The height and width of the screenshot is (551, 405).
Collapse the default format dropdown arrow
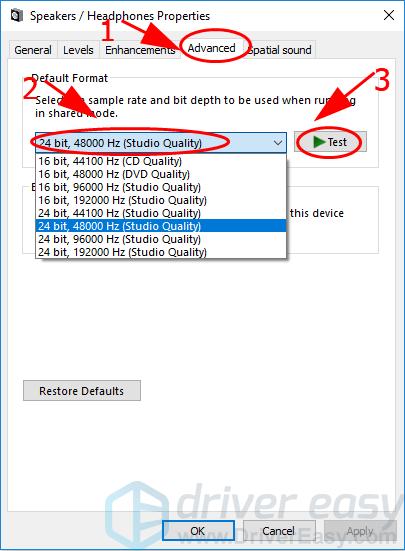(x=278, y=143)
